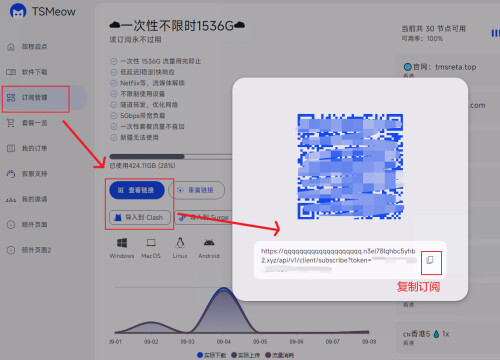Click the 当前共 30 节点可用 text
This screenshot has height=360, width=500.
(x=433, y=29)
